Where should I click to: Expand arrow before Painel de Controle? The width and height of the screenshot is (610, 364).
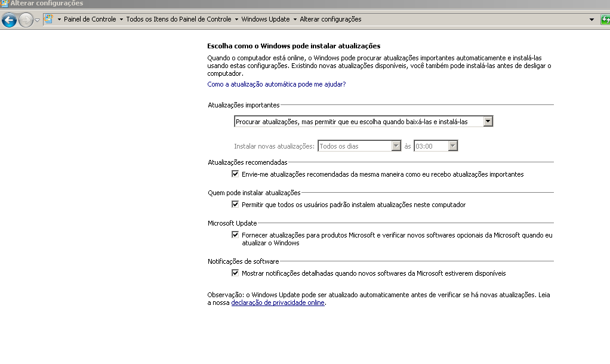click(59, 20)
